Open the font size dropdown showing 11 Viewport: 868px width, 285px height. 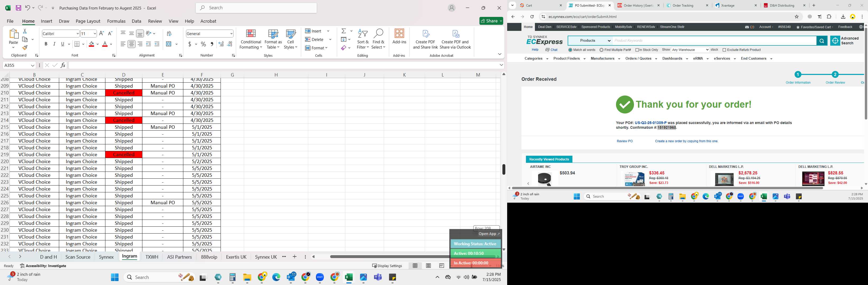[95, 33]
